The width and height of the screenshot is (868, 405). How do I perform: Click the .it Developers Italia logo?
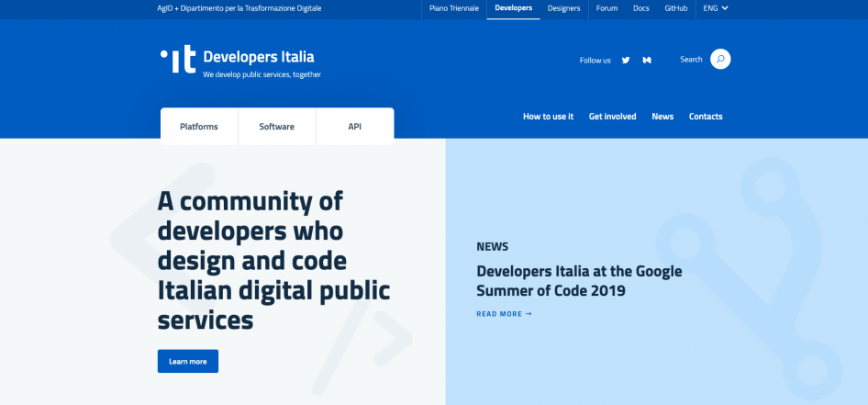pos(178,59)
